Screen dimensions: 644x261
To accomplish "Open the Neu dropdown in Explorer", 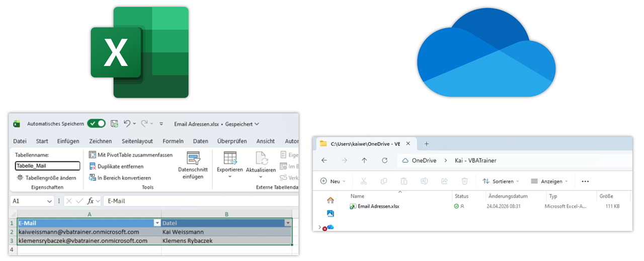I will tap(333, 181).
